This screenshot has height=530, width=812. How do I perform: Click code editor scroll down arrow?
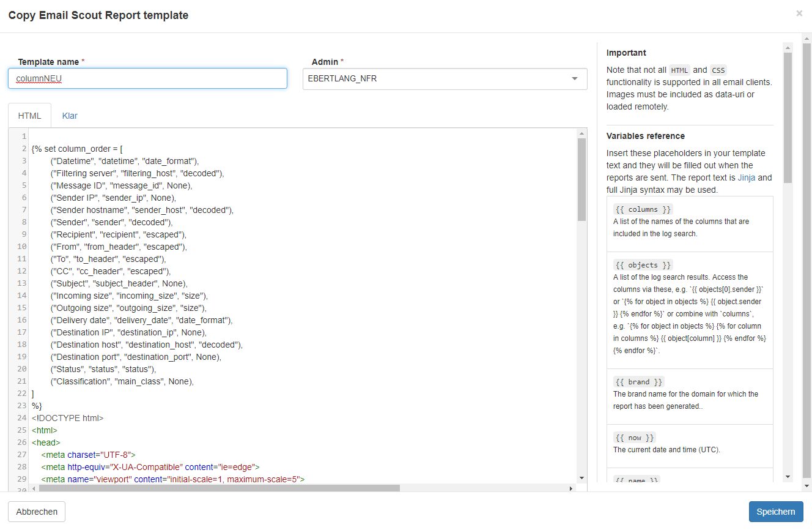click(581, 477)
